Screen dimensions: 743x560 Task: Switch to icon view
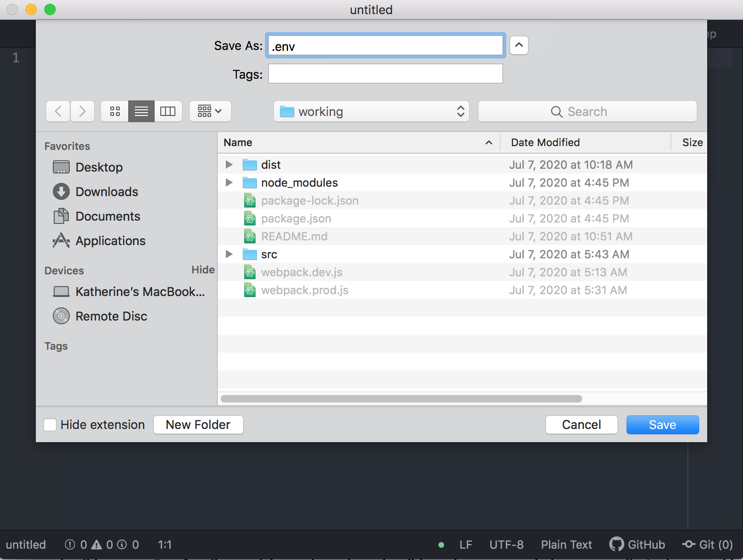[115, 111]
